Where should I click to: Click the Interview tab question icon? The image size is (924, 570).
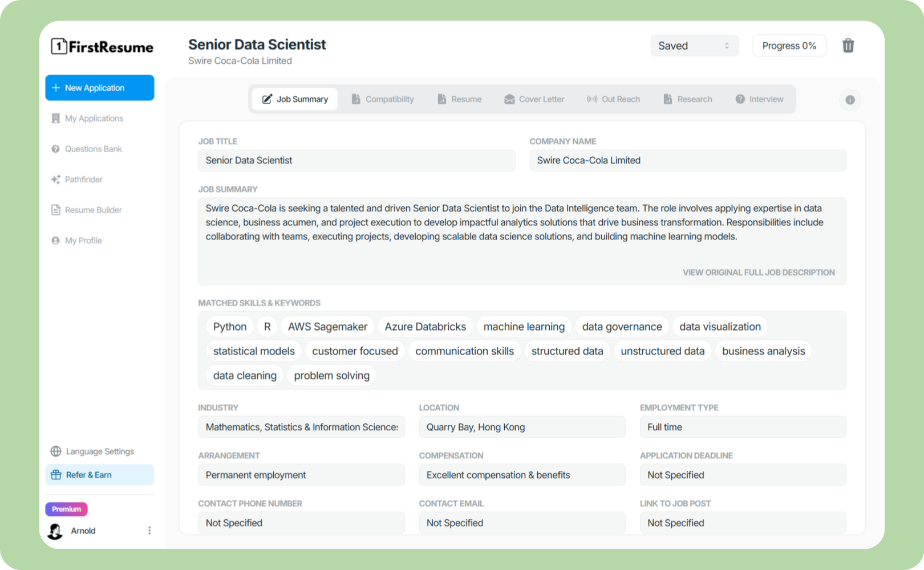point(740,99)
